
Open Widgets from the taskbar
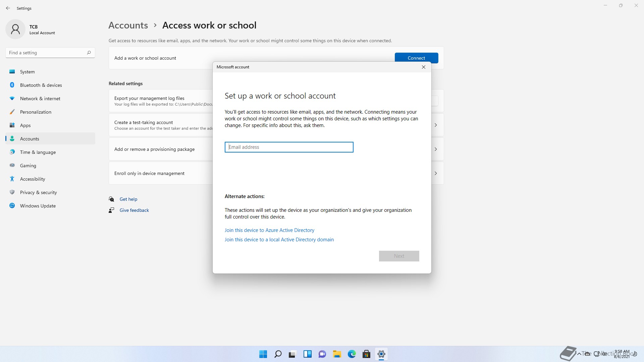click(x=307, y=354)
